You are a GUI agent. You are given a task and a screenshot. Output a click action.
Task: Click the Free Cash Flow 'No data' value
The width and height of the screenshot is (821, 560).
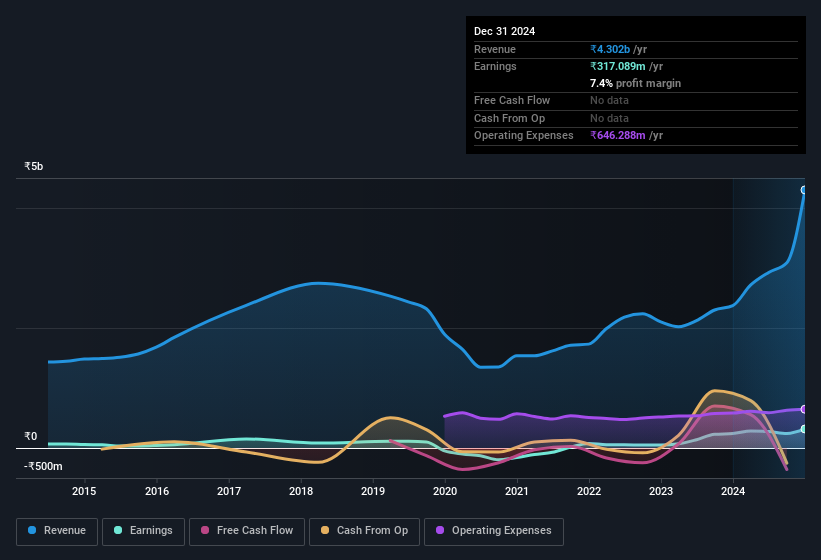click(x=609, y=100)
